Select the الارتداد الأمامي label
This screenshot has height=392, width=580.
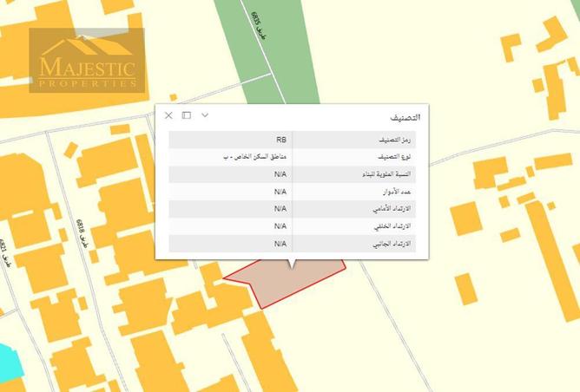click(392, 209)
